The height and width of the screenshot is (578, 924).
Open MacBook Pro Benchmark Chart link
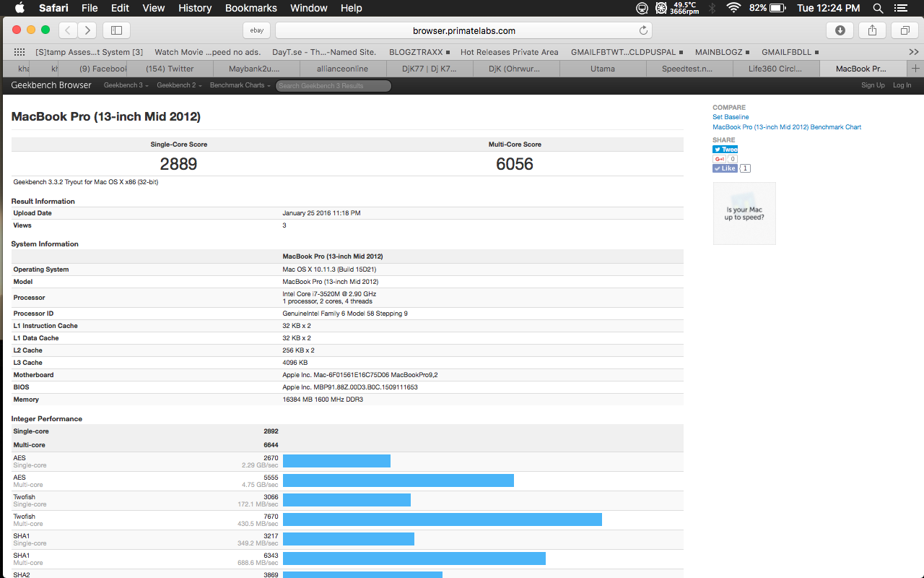pyautogui.click(x=787, y=127)
